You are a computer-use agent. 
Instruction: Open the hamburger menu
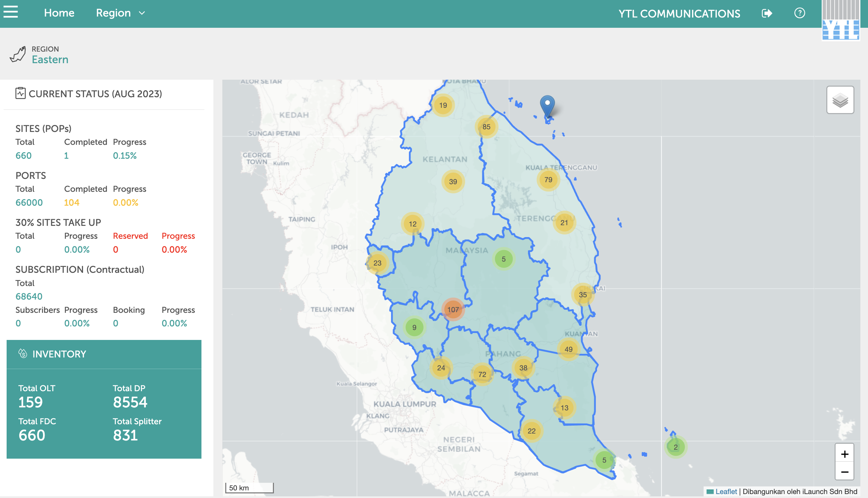(x=11, y=12)
